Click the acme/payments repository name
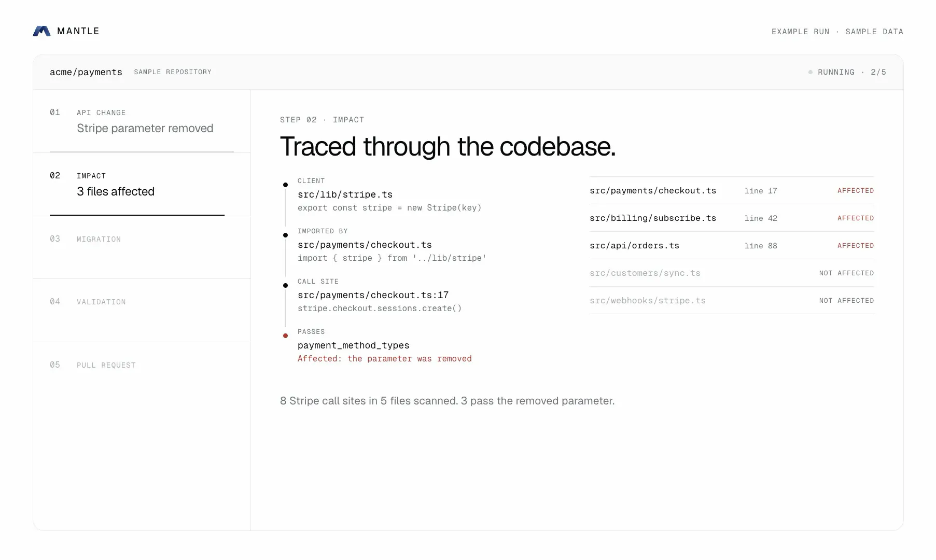The image size is (936, 560). 86,72
